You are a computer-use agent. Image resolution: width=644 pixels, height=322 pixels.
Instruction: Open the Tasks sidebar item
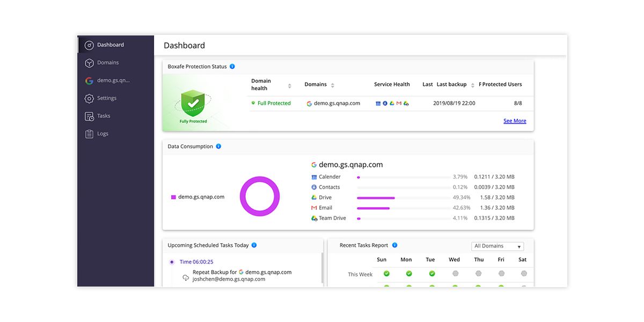coord(103,116)
